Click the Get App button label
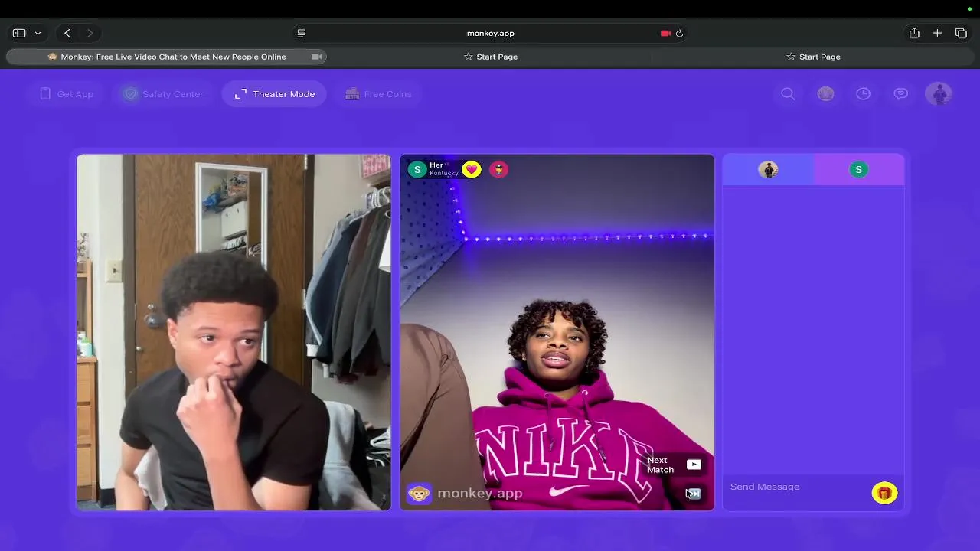 pyautogui.click(x=75, y=93)
